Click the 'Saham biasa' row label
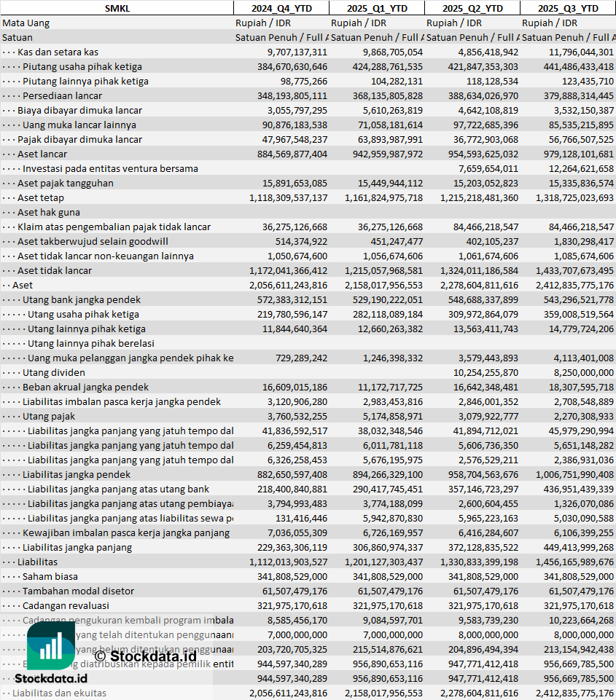The image size is (616, 700). click(50, 576)
